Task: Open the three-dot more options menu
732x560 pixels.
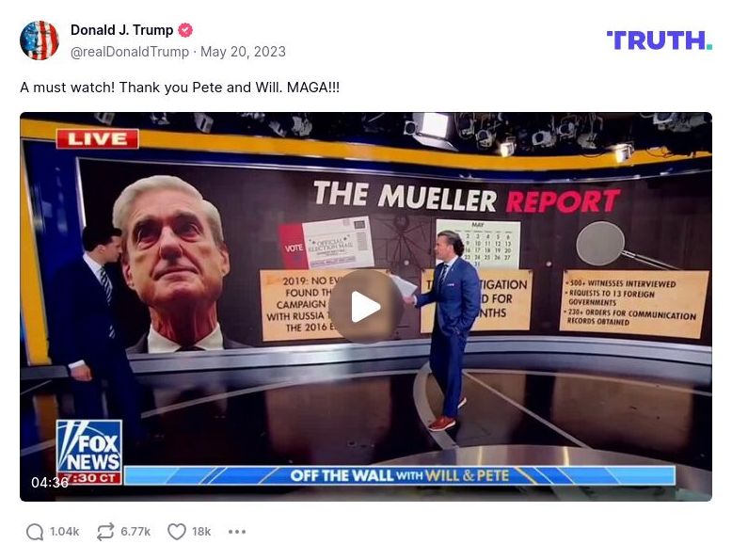Action: (237, 532)
